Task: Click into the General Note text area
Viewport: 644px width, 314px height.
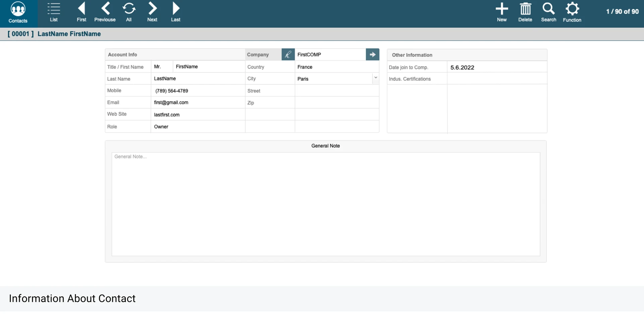Action: pyautogui.click(x=326, y=204)
